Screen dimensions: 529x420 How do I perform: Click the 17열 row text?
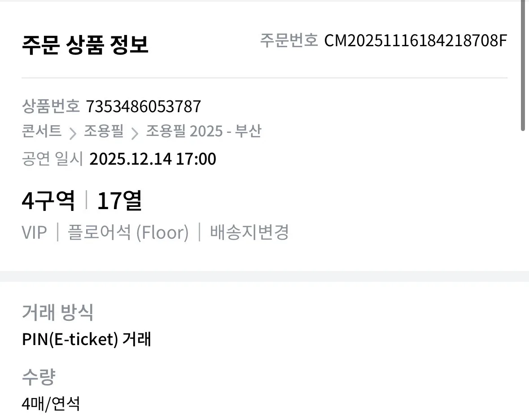coord(119,201)
